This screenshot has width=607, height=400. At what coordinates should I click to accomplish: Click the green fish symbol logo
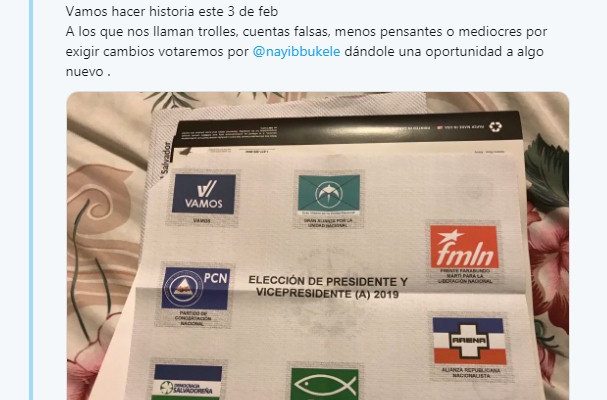pos(325,384)
